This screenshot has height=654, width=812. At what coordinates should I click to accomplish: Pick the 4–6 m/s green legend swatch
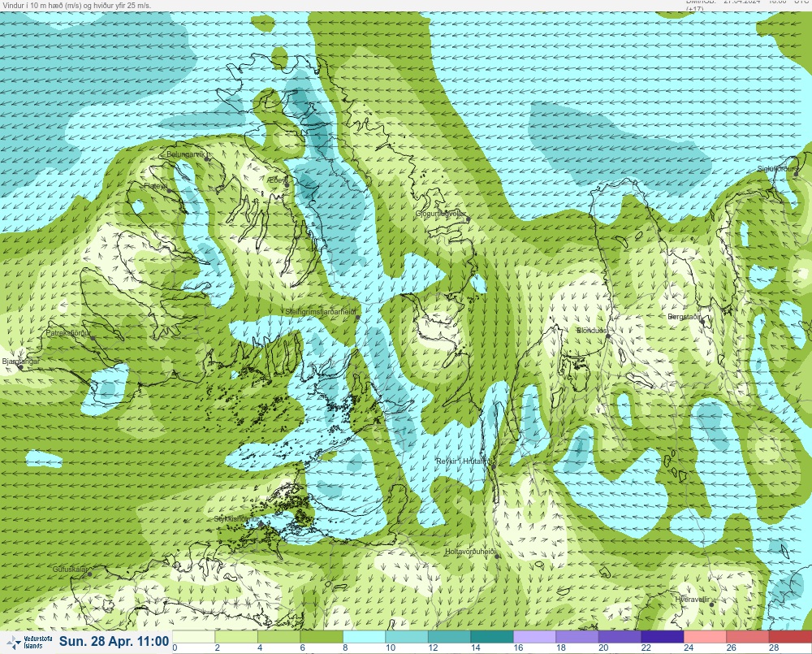(x=279, y=636)
